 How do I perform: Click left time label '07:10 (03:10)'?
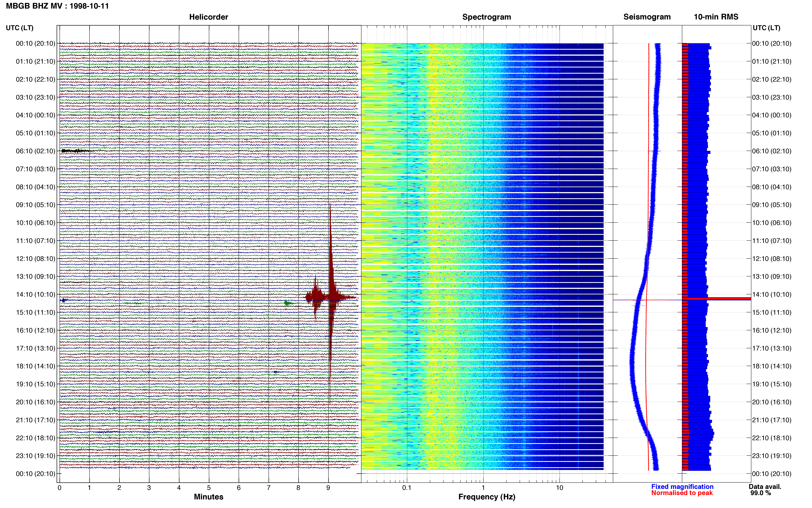[36, 169]
